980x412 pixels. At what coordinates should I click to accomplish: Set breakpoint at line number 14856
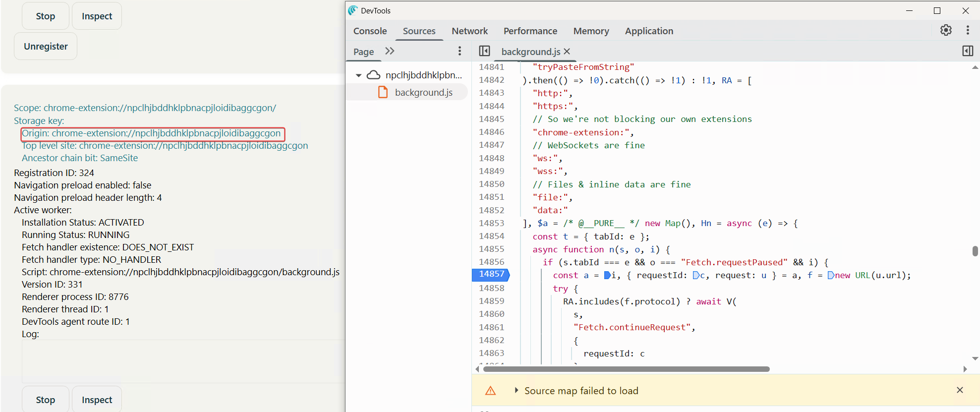pos(491,262)
